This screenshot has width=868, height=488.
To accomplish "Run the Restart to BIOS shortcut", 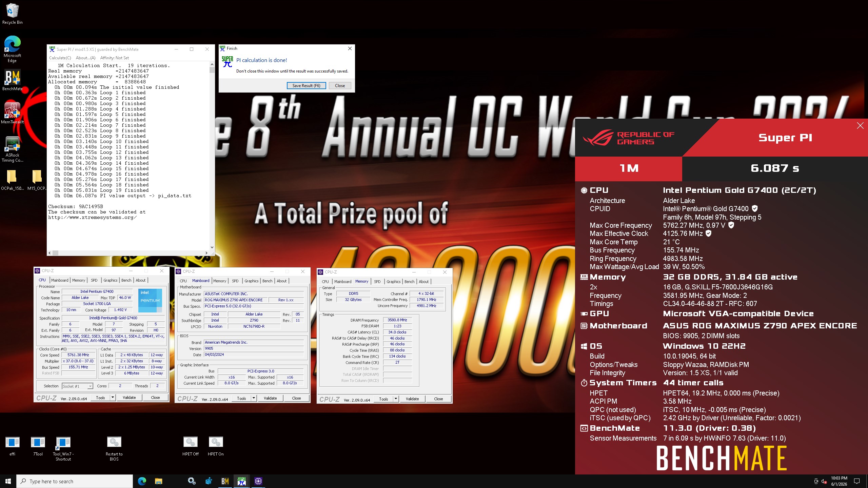I will pos(114,449).
